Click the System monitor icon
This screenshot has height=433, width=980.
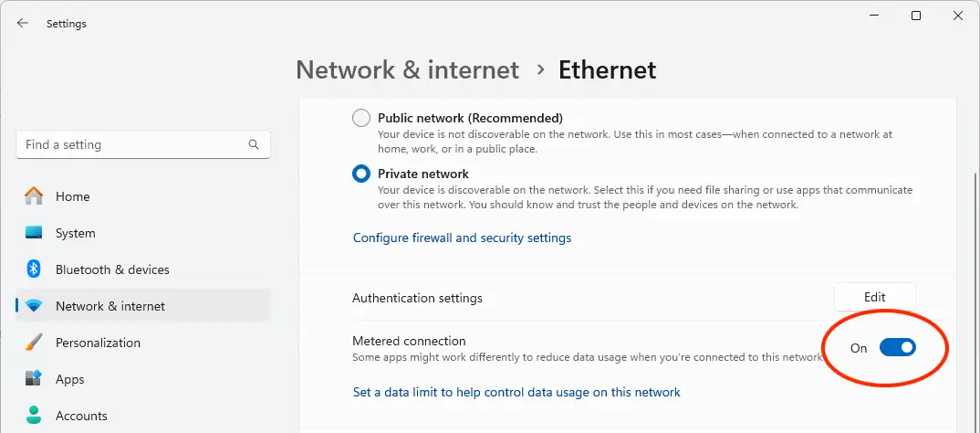(34, 233)
